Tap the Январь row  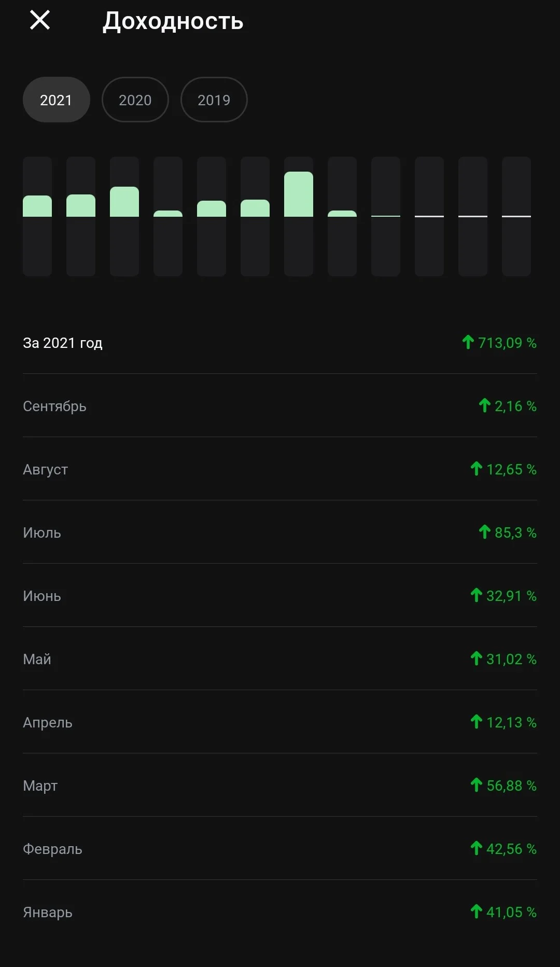(x=280, y=912)
